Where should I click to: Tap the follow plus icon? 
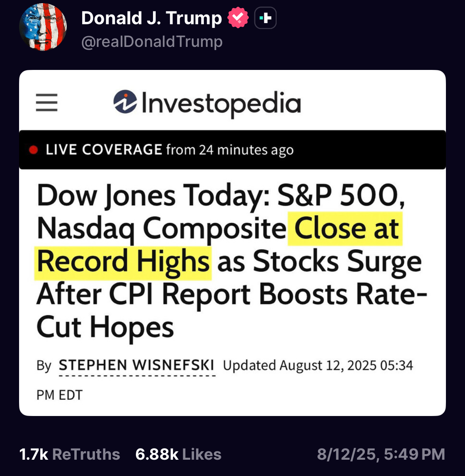[x=265, y=18]
